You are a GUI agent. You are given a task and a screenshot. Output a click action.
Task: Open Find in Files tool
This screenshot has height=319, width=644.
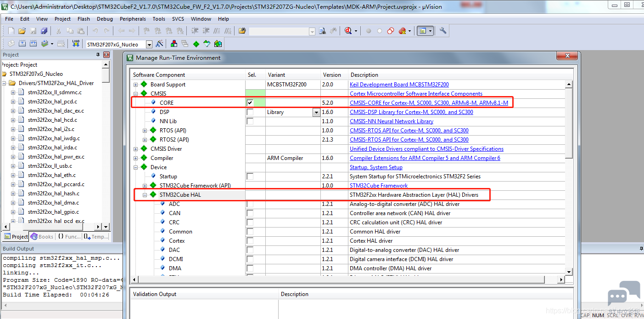(x=242, y=31)
